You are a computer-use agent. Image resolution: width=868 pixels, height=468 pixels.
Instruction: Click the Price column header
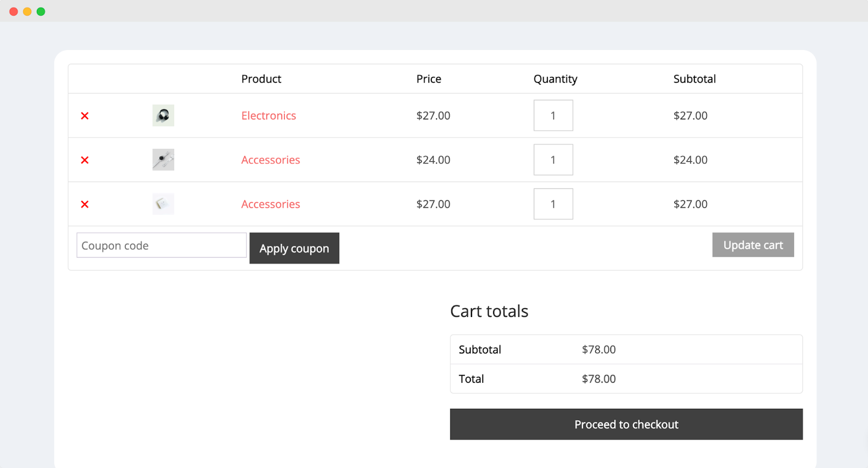(x=429, y=79)
